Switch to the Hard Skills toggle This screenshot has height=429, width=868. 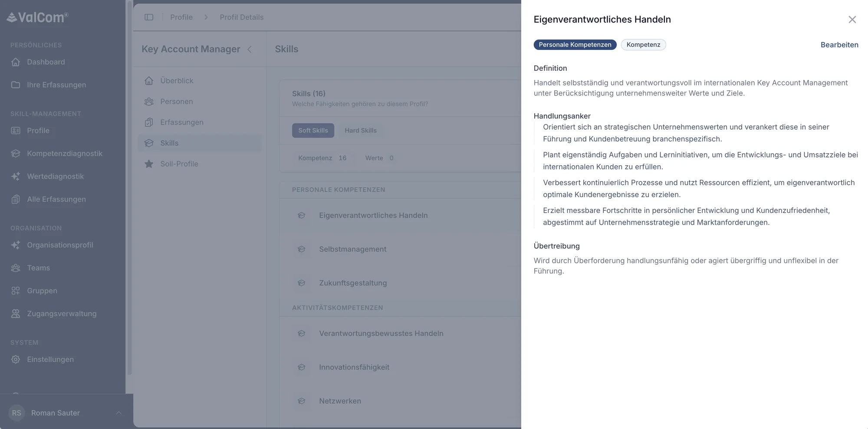tap(361, 131)
